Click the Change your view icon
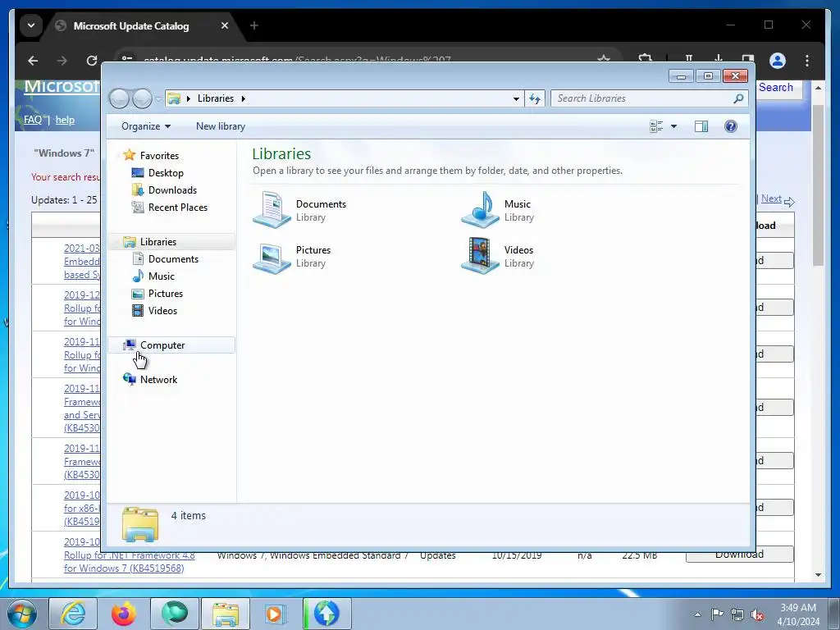The image size is (840, 630). pos(656,126)
